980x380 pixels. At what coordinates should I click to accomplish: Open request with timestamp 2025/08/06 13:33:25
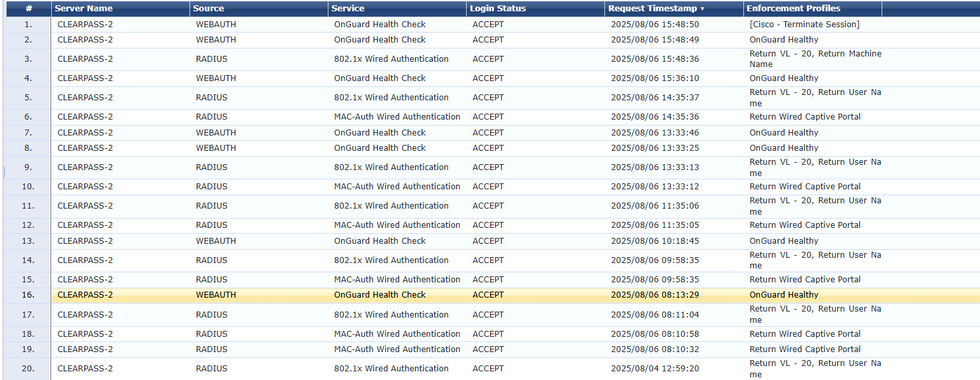[655, 148]
